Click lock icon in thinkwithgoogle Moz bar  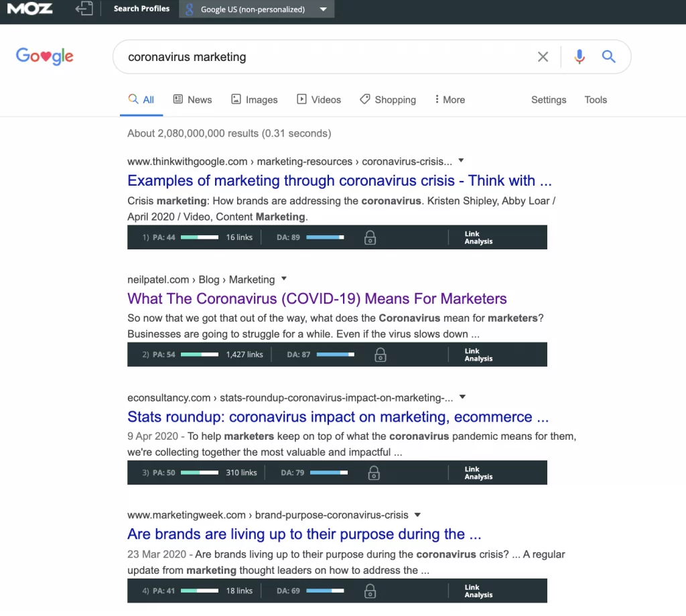pyautogui.click(x=369, y=237)
